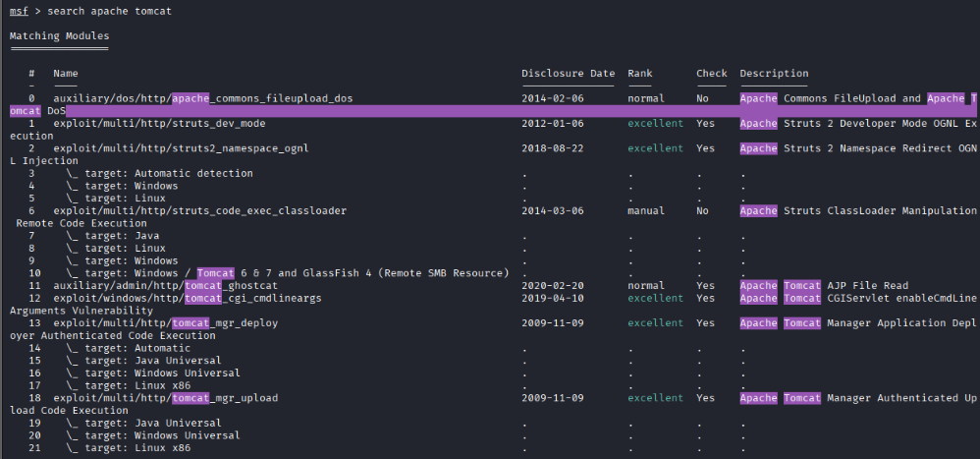Click 'Apache Tomcat Manager Authenticated' description
980x459 pixels.
point(848,398)
